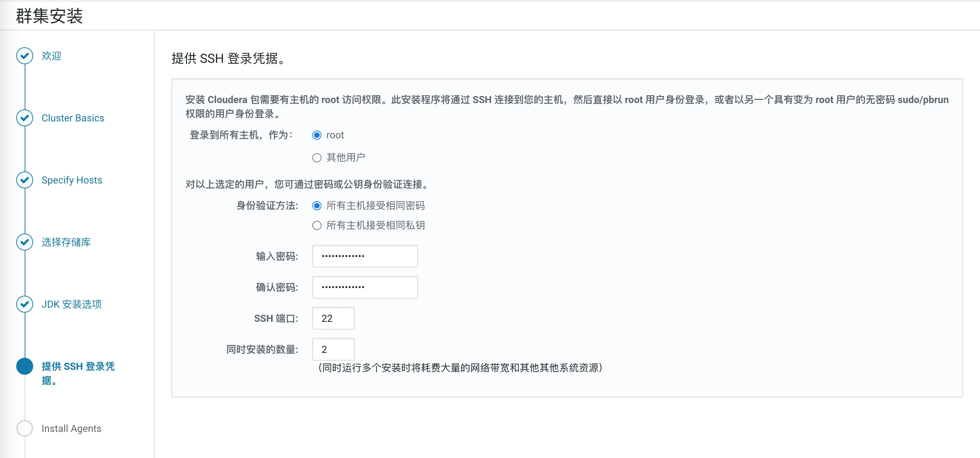Image resolution: width=980 pixels, height=458 pixels.
Task: Navigate to the Install Agents step
Action: click(71, 428)
